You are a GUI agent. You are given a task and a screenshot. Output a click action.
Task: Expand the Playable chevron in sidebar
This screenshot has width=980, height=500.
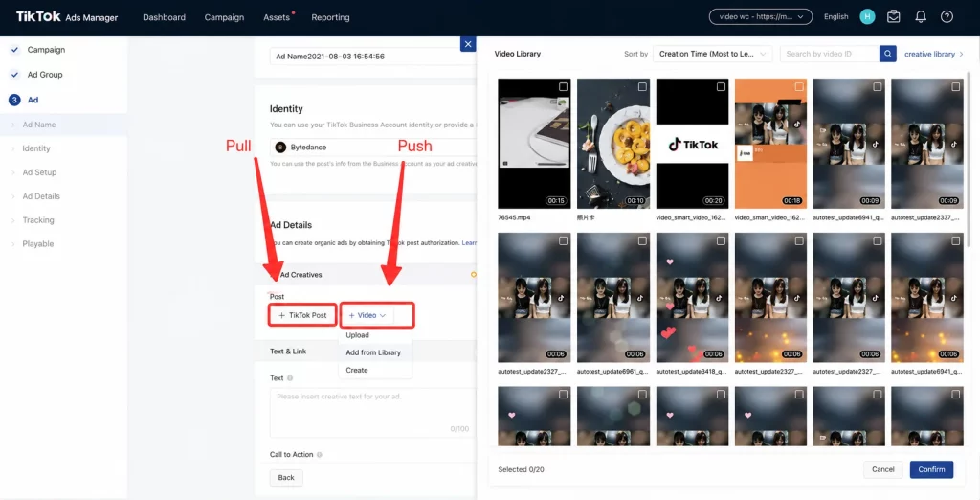(13, 244)
